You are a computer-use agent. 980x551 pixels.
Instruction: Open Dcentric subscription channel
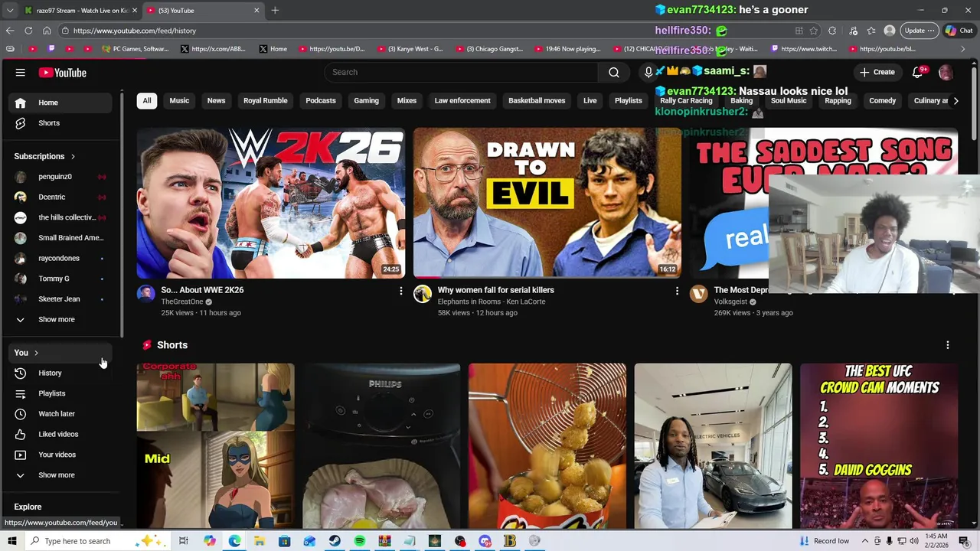(61, 197)
